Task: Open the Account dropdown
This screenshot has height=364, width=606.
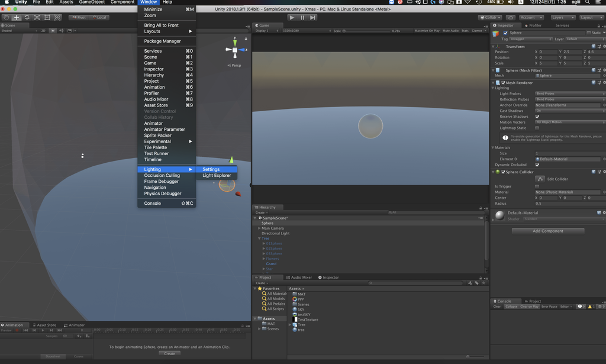Action: (x=531, y=17)
